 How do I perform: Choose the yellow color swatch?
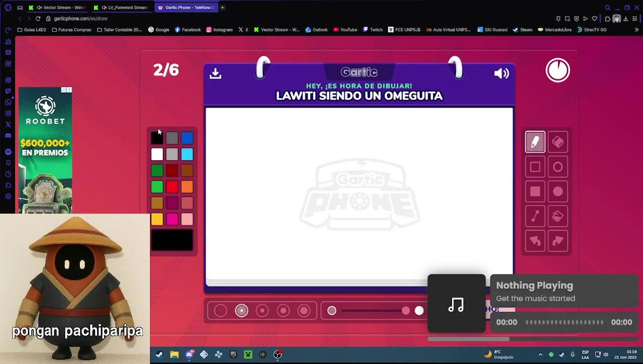[157, 219]
